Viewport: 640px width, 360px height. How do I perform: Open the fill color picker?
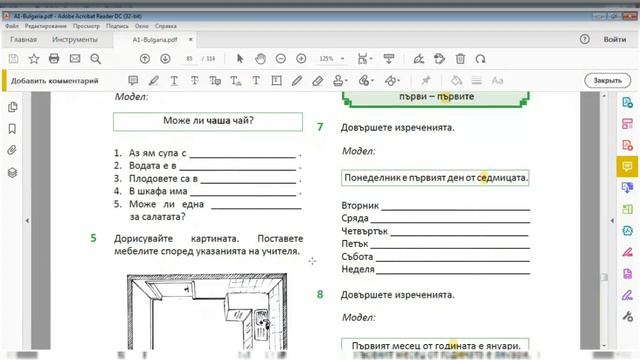[456, 80]
